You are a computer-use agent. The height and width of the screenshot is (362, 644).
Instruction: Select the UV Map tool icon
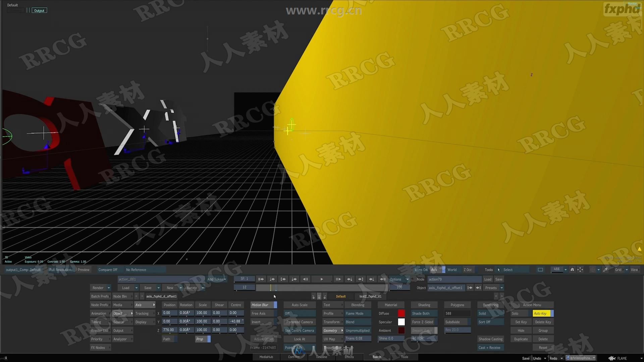coord(329,339)
